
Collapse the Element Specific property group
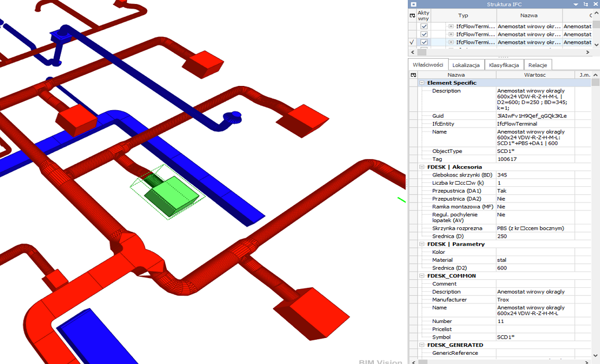422,83
